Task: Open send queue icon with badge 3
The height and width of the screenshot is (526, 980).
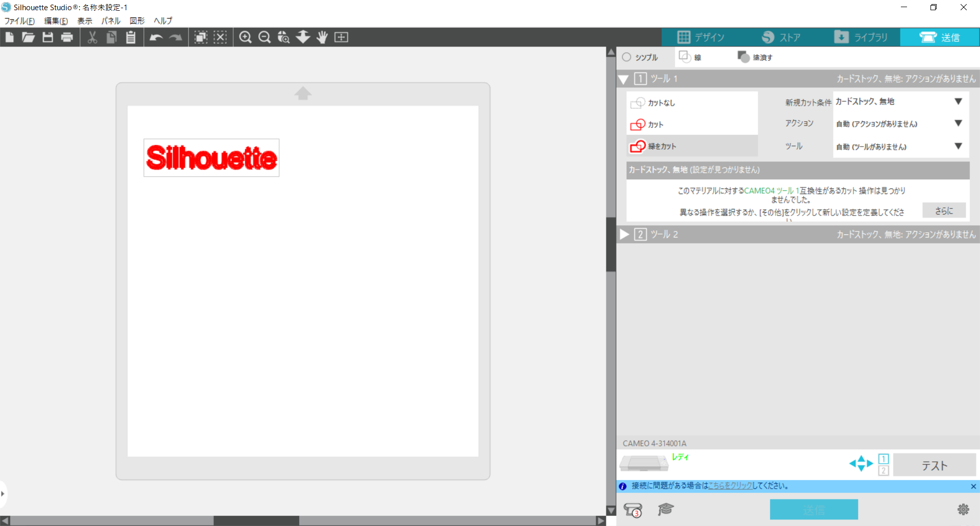Action: tap(633, 510)
